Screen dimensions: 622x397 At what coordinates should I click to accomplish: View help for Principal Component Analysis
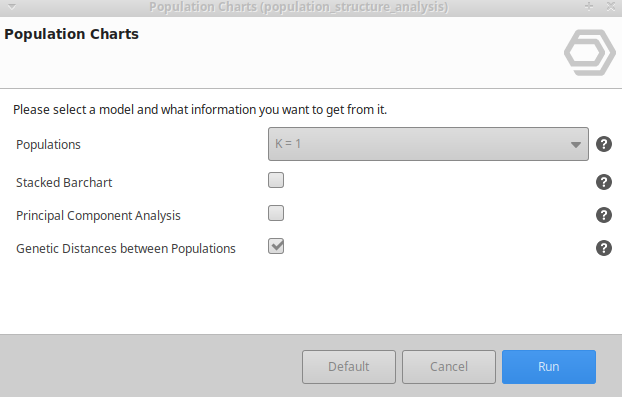[604, 215]
